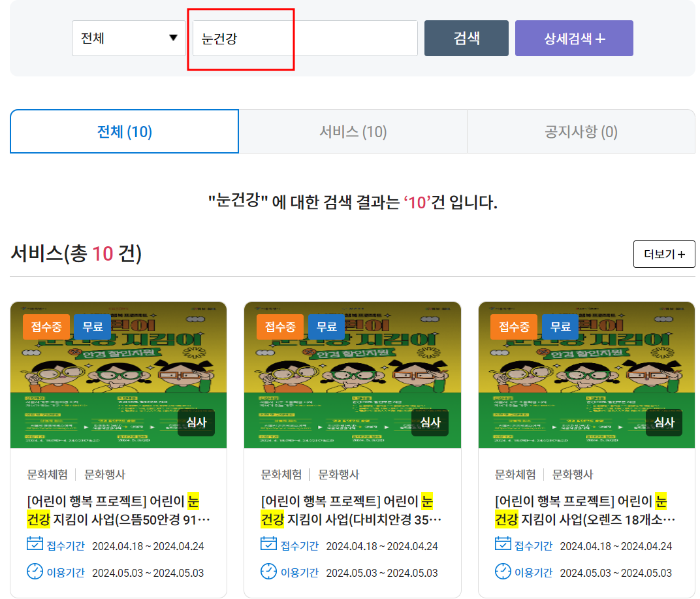
Task: Click the 심사 badge on 오렌즈 card
Action: (664, 423)
